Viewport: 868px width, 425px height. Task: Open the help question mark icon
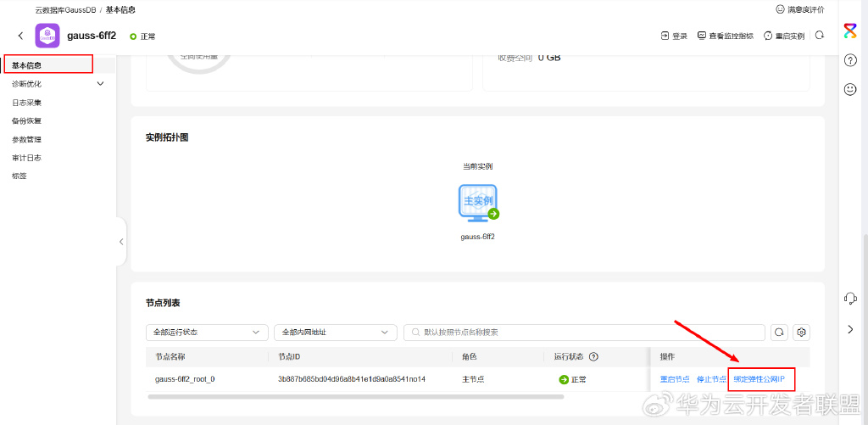[x=850, y=60]
